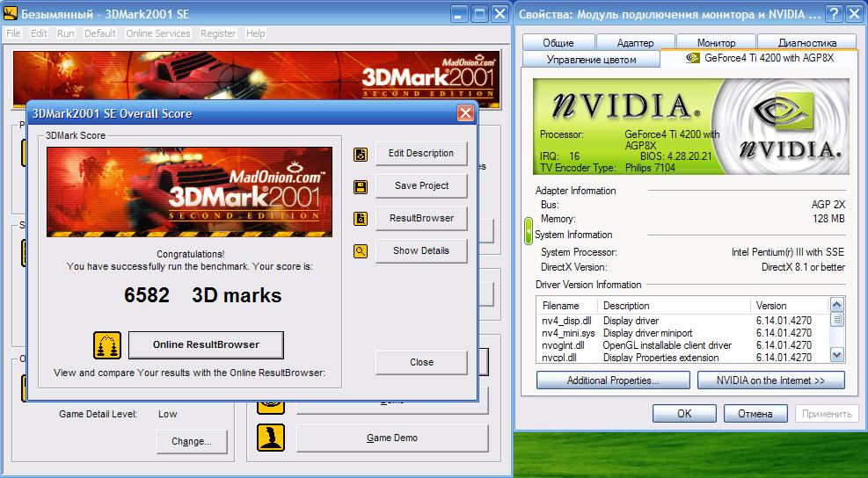Click the Change... button under Game Detail Level
This screenshot has width=868, height=478.
[x=192, y=441]
